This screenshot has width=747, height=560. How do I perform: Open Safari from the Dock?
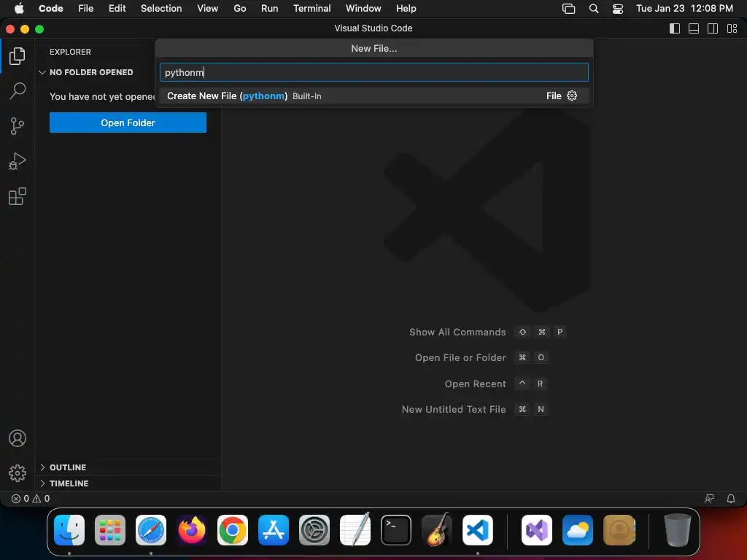pyautogui.click(x=151, y=530)
